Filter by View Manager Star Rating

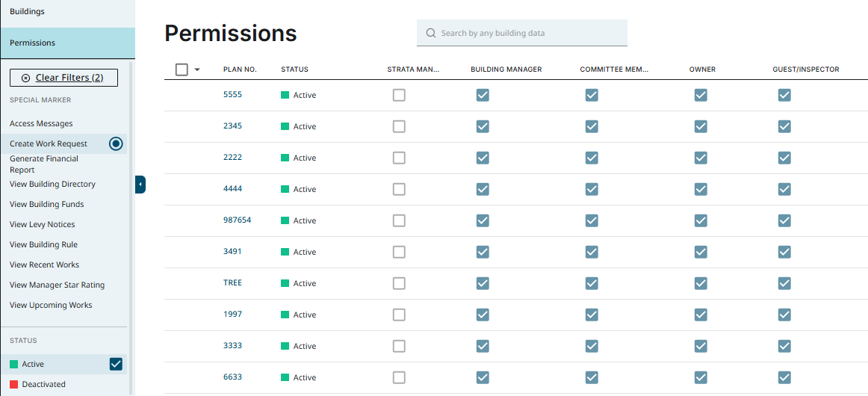[57, 285]
